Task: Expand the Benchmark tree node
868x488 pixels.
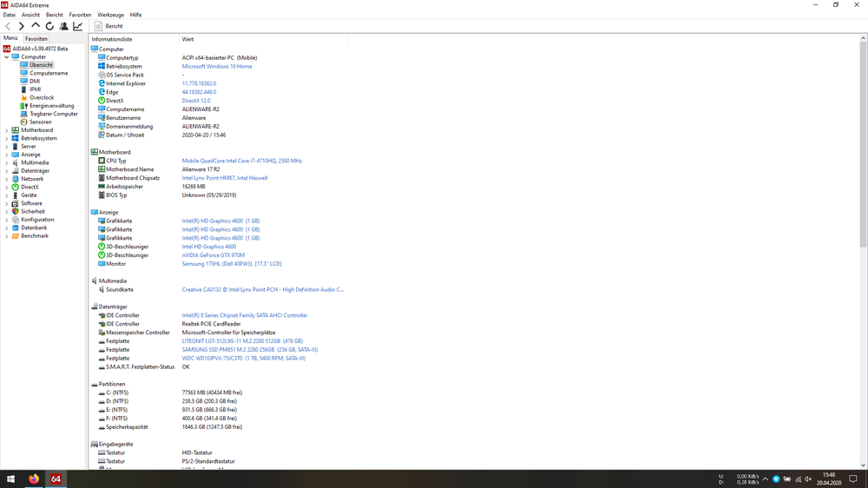Action: coord(6,236)
